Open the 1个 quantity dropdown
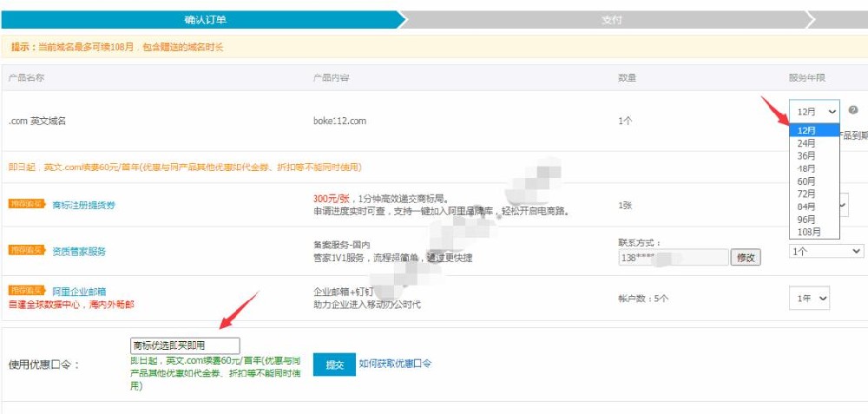 pyautogui.click(x=825, y=251)
